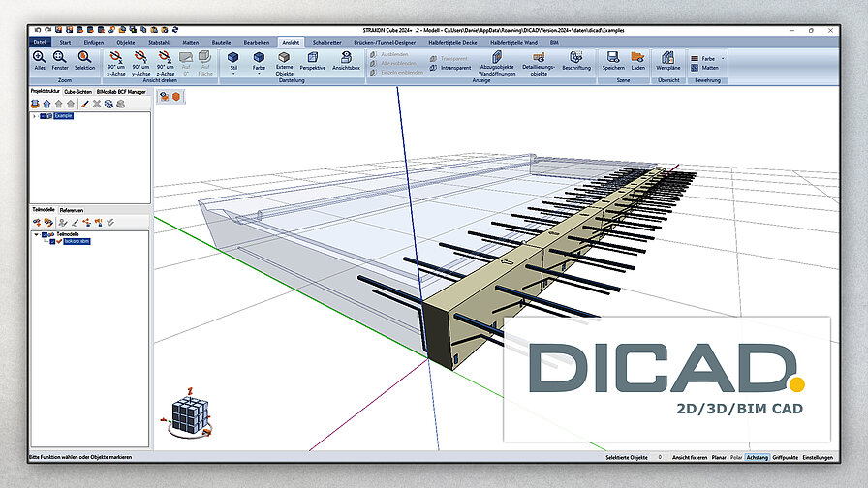Open the Werkpläne overview
The height and width of the screenshot is (488, 868).
[x=668, y=61]
